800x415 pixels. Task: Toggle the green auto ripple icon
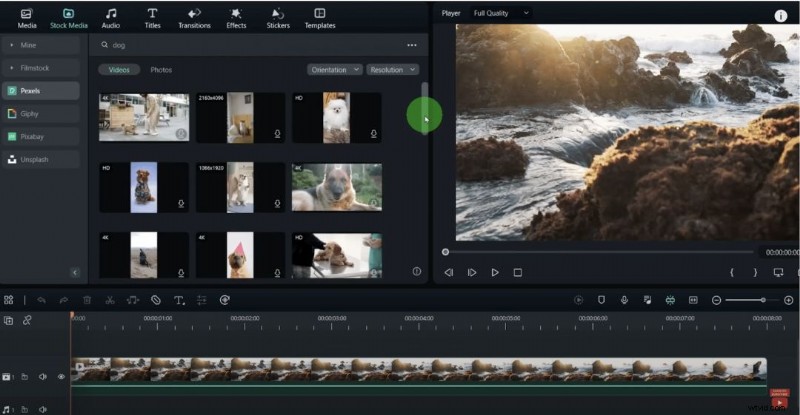click(x=670, y=300)
